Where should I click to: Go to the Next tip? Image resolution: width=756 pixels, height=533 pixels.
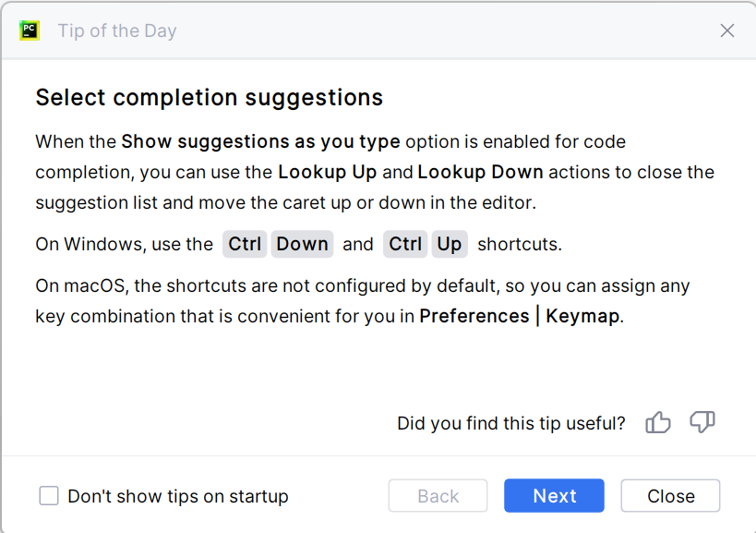(554, 496)
